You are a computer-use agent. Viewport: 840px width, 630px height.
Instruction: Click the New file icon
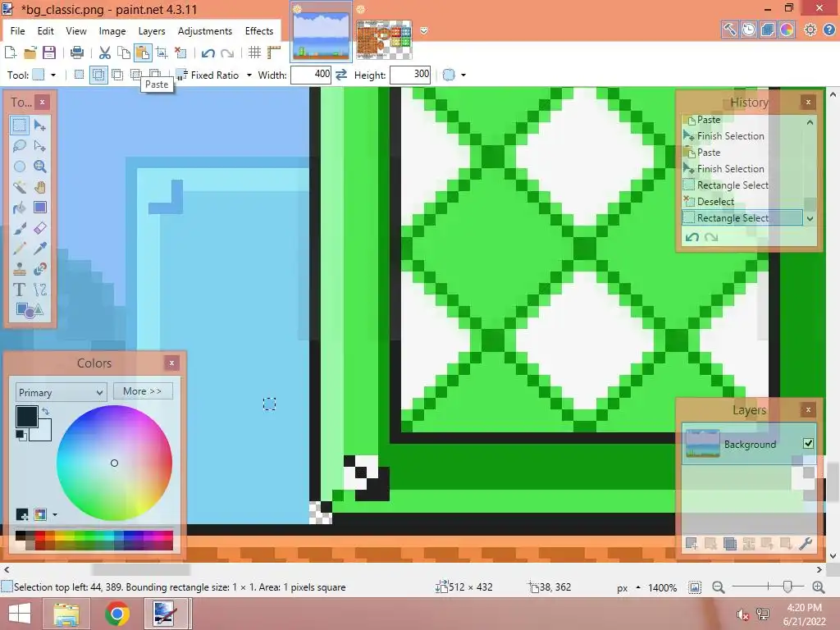click(10, 52)
